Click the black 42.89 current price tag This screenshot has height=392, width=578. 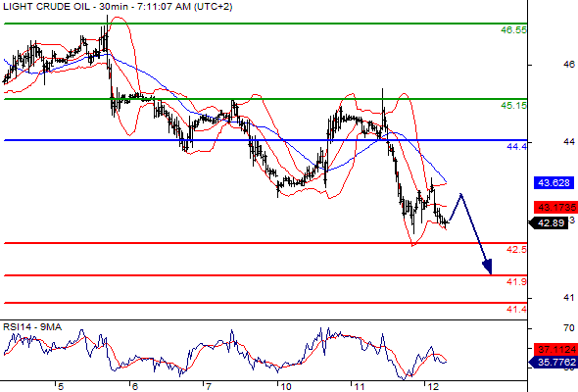pyautogui.click(x=549, y=223)
